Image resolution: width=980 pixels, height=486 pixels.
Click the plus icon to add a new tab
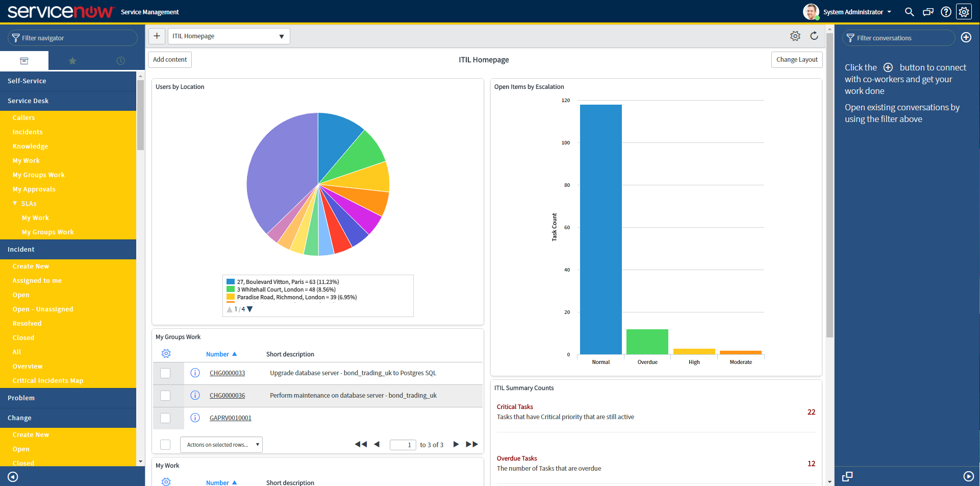pos(157,36)
